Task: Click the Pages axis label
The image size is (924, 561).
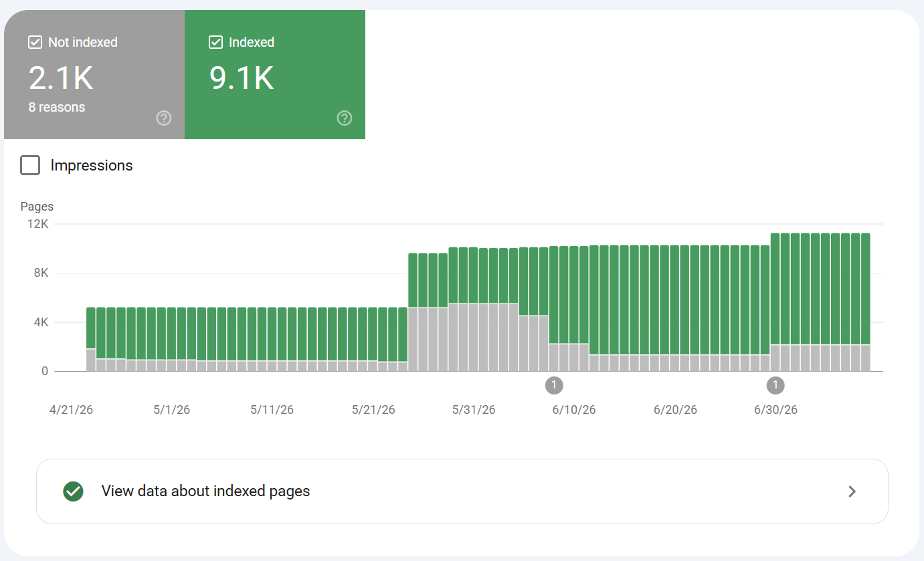Action: (37, 207)
